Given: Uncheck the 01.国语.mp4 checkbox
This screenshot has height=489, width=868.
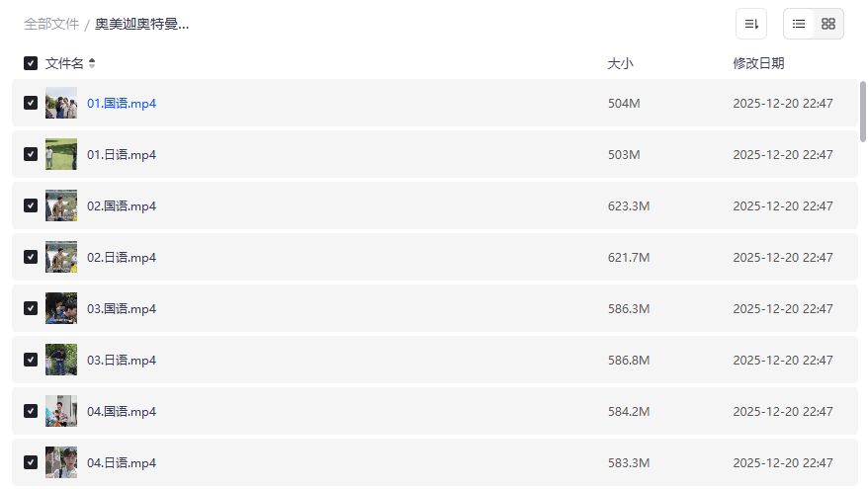Looking at the screenshot, I should point(31,103).
